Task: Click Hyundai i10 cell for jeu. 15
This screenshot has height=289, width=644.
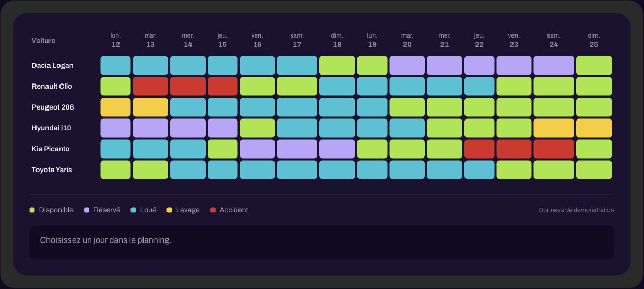Action: tap(223, 128)
